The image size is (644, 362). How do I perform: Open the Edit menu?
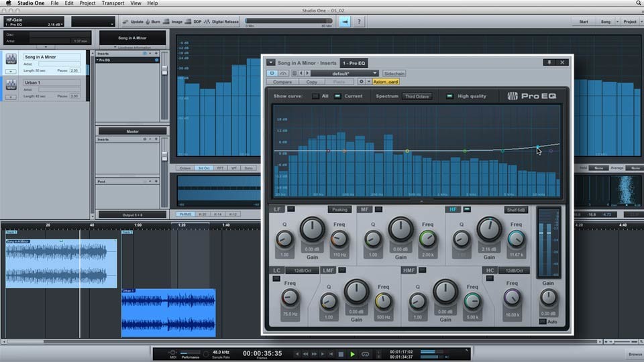pos(69,3)
